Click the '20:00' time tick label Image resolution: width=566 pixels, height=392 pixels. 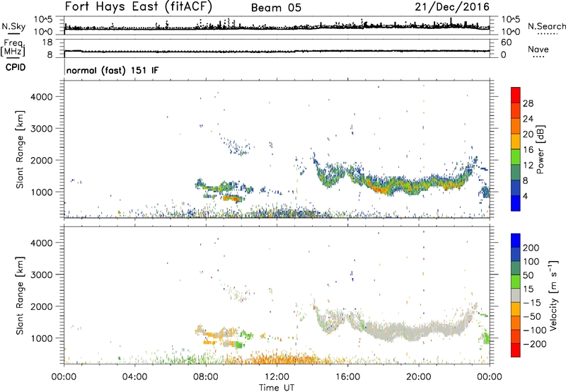(x=418, y=377)
